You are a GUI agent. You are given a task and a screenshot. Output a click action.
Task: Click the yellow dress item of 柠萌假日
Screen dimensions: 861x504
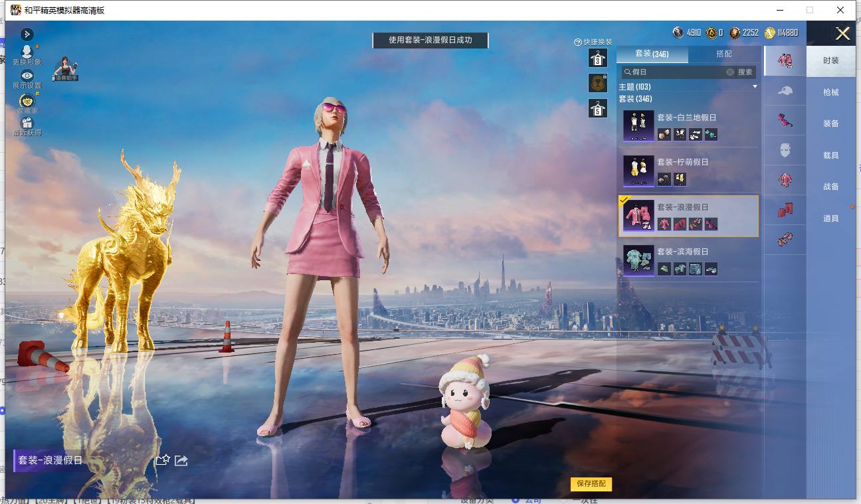(680, 179)
